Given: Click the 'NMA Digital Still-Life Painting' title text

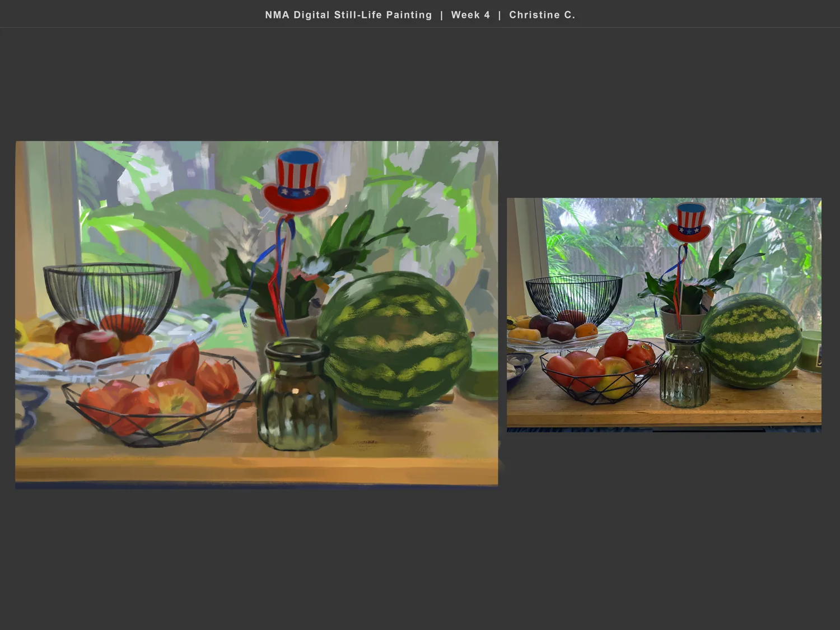Looking at the screenshot, I should [x=348, y=15].
